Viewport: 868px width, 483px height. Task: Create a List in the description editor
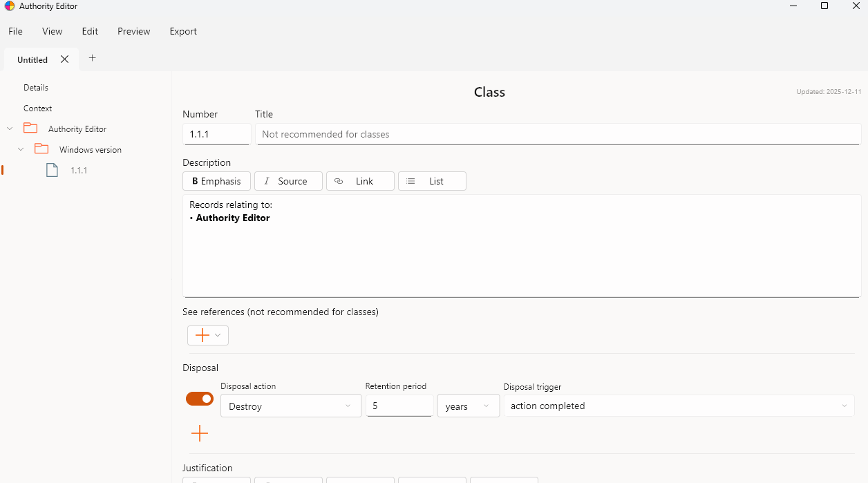[x=432, y=180]
